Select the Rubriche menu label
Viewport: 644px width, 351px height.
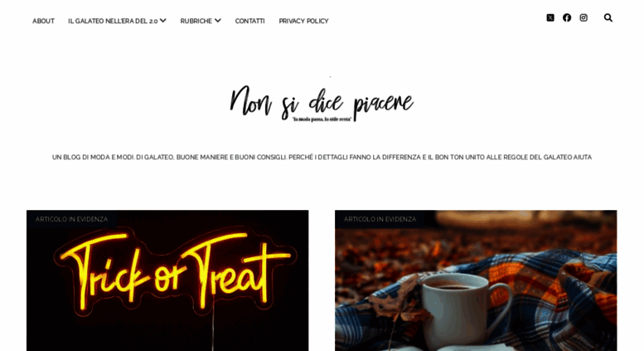click(196, 21)
